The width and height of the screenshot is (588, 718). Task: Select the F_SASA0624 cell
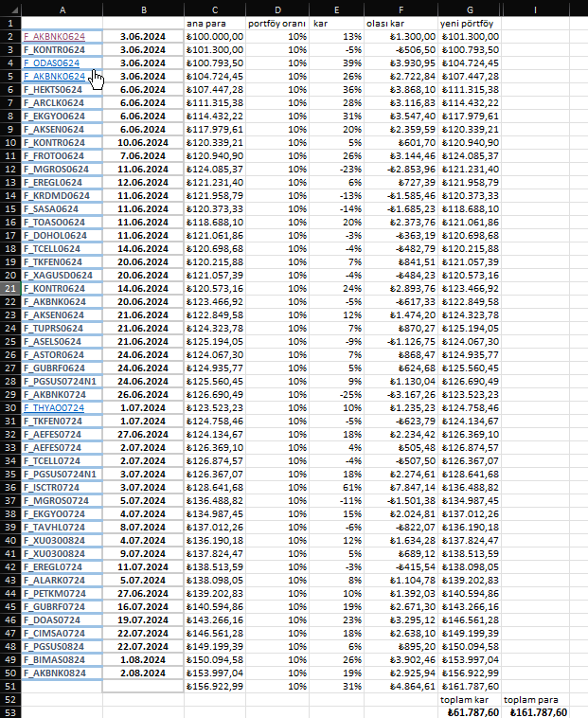(62, 209)
